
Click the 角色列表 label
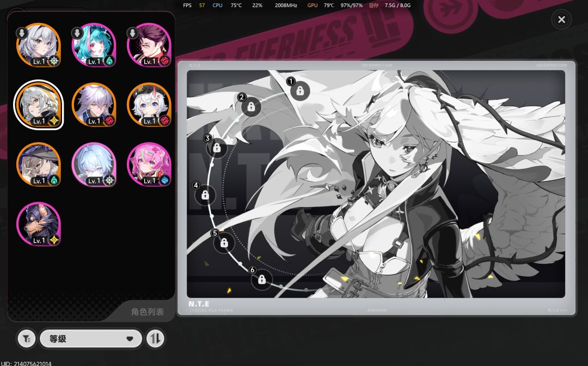click(x=148, y=312)
